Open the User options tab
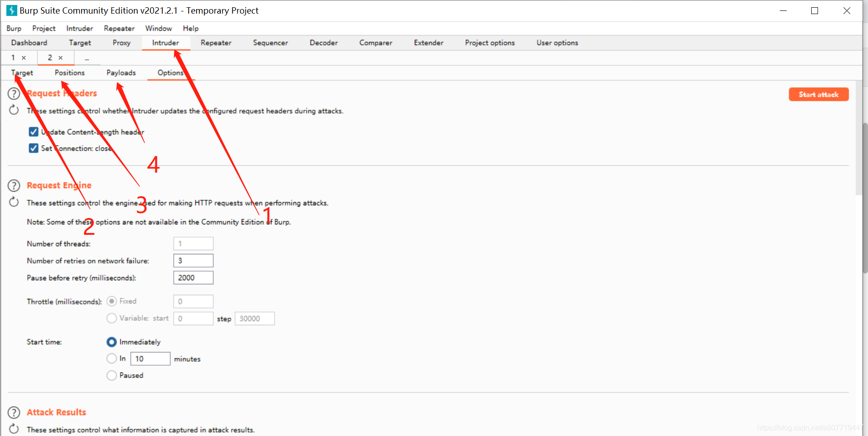The height and width of the screenshot is (436, 868). (557, 43)
